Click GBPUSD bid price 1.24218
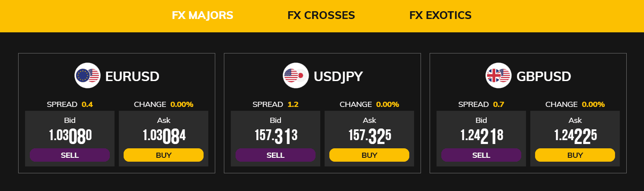 (x=481, y=136)
